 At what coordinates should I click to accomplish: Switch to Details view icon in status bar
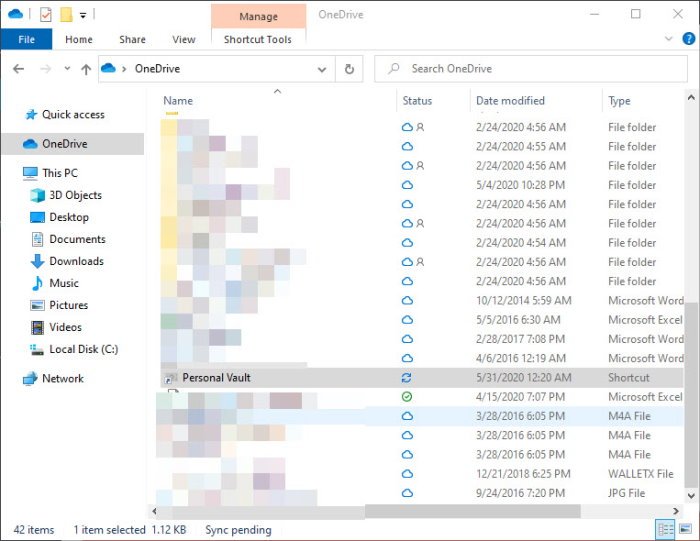click(x=665, y=530)
